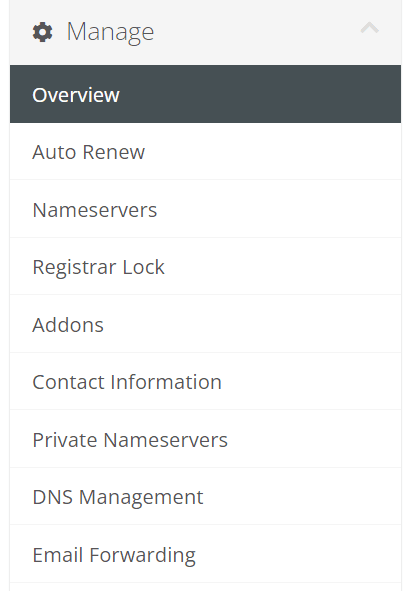Click the cog symbol in the sidebar header
Viewport: 407px width, 591px height.
pyautogui.click(x=42, y=32)
